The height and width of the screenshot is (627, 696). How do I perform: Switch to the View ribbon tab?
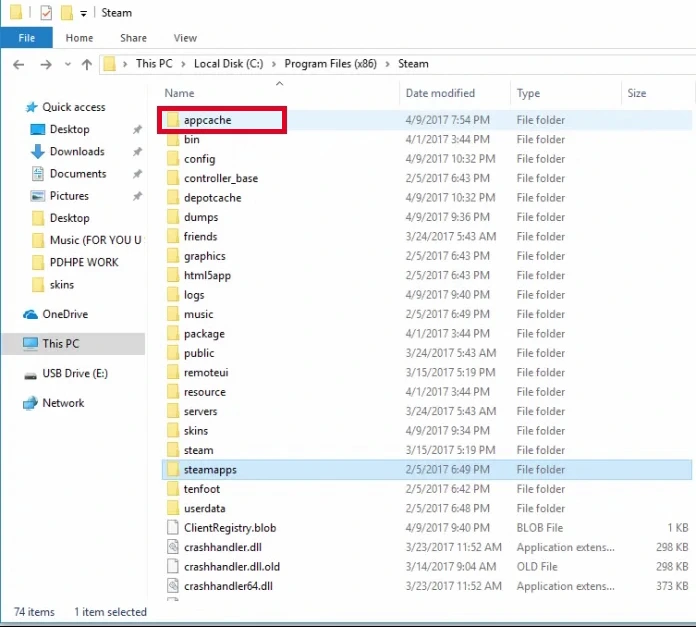(x=185, y=38)
